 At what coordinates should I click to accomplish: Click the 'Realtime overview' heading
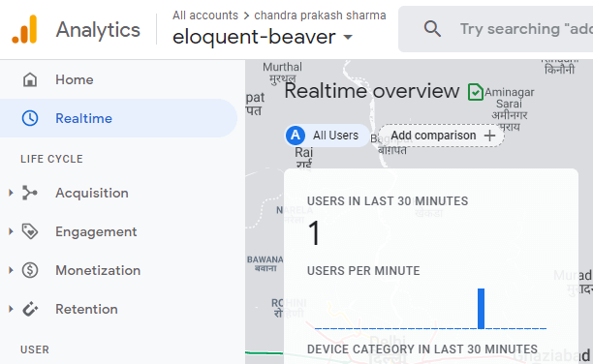[x=372, y=91]
